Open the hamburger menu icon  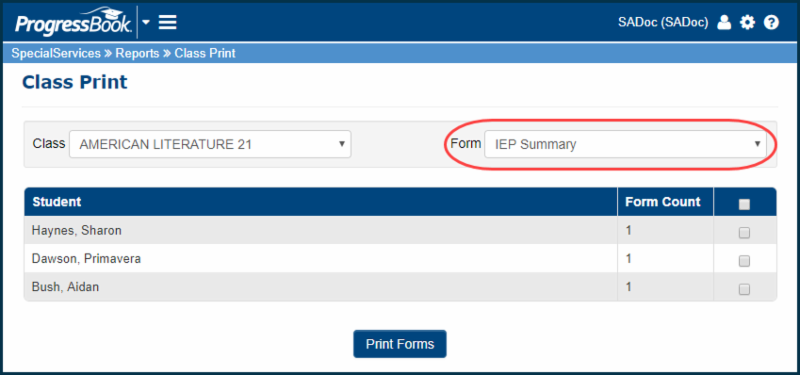pyautogui.click(x=167, y=22)
